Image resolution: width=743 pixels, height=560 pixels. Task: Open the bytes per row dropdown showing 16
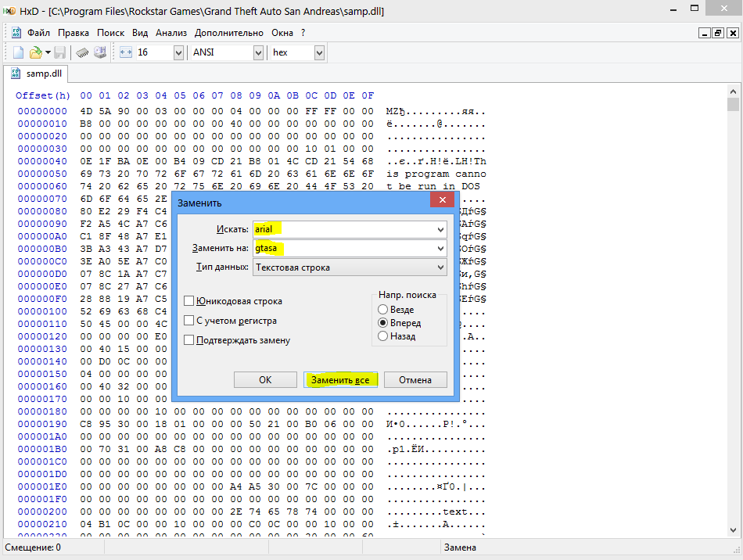[178, 52]
